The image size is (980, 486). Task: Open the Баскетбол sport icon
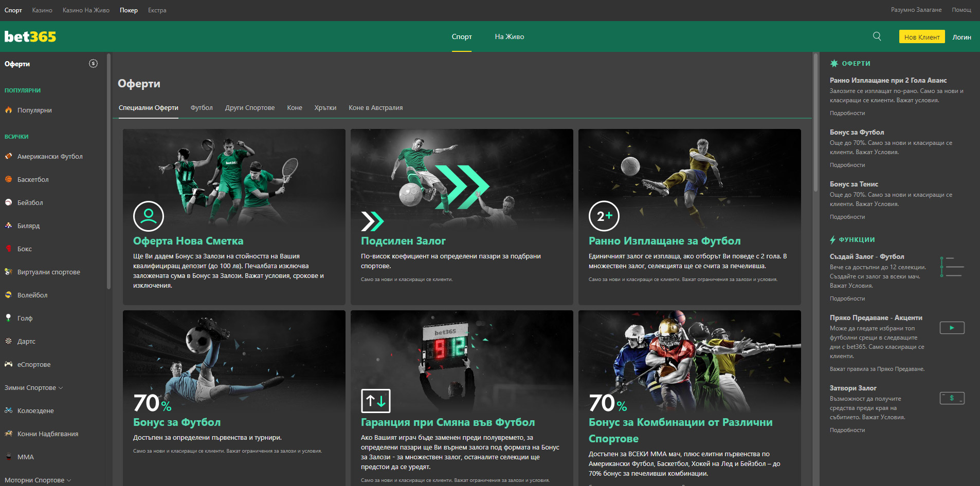[9, 179]
